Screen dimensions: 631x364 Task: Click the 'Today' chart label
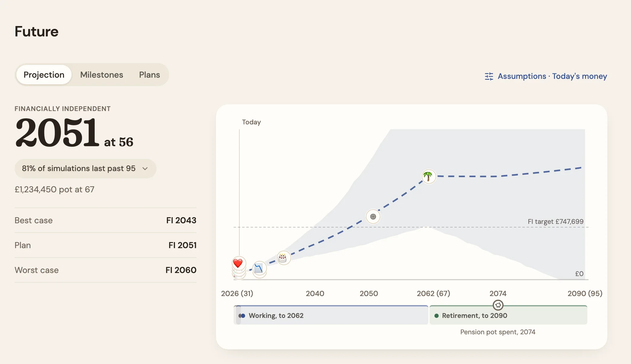[x=251, y=122]
